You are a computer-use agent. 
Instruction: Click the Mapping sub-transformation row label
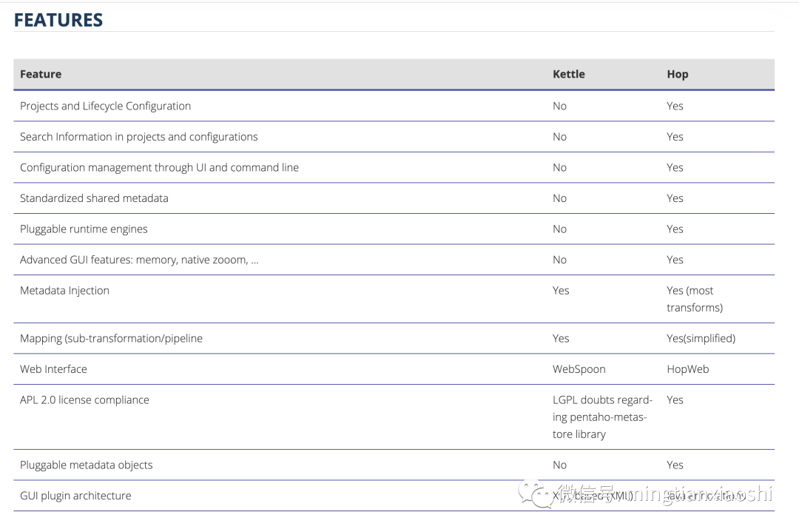point(111,338)
